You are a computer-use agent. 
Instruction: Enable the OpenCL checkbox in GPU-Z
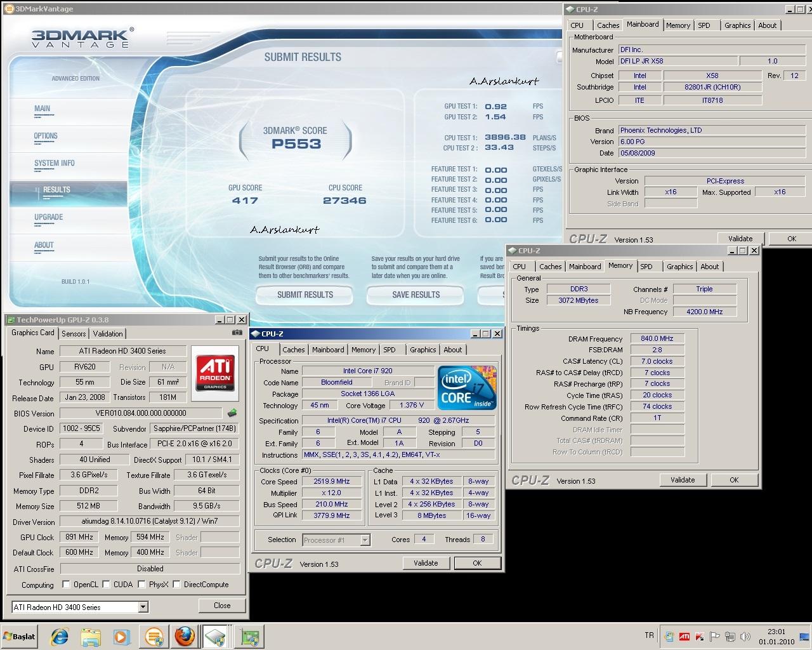click(x=66, y=584)
